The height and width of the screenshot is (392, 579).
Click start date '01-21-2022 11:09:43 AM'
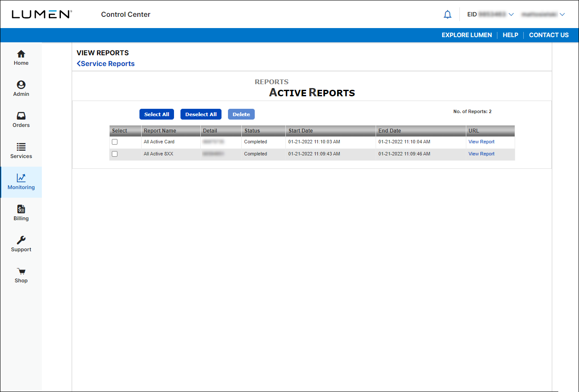314,154
